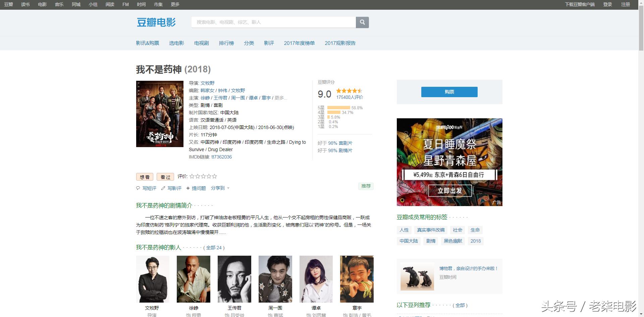Mark the movie as 想看

145,177
